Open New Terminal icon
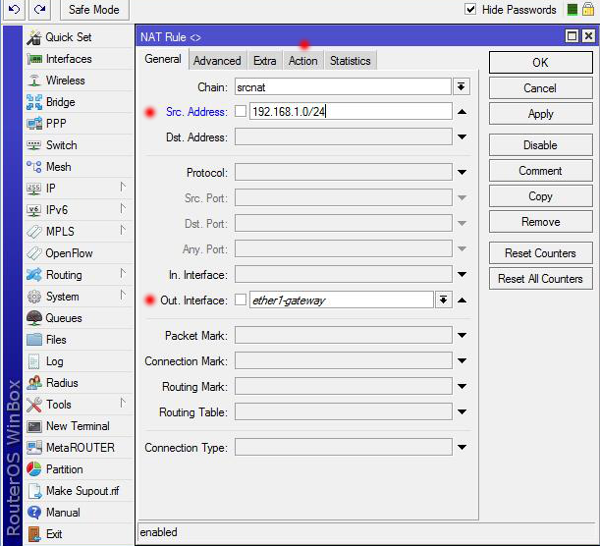This screenshot has width=600, height=546. [x=34, y=426]
